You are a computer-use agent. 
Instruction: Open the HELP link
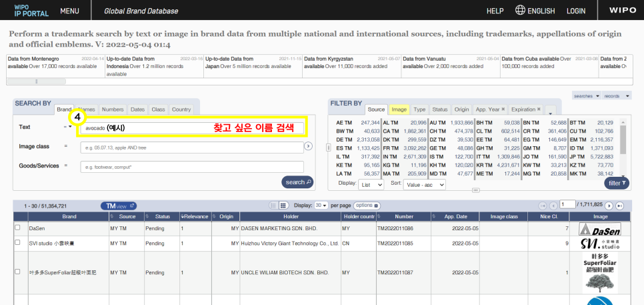pos(495,11)
